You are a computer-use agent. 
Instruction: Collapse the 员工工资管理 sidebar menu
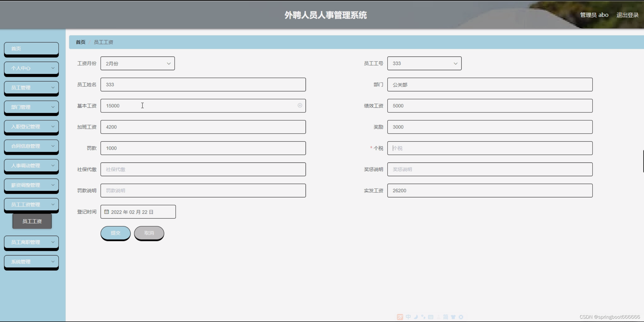point(31,204)
